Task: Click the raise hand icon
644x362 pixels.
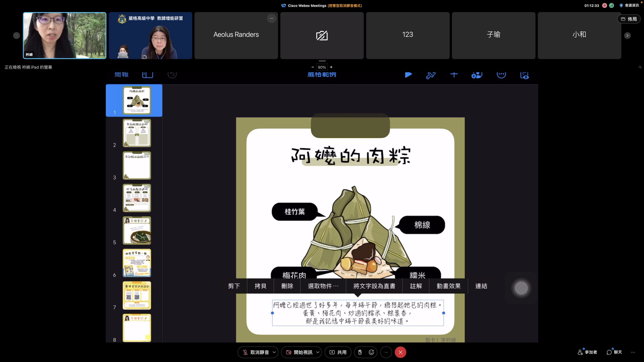Action: 360,352
